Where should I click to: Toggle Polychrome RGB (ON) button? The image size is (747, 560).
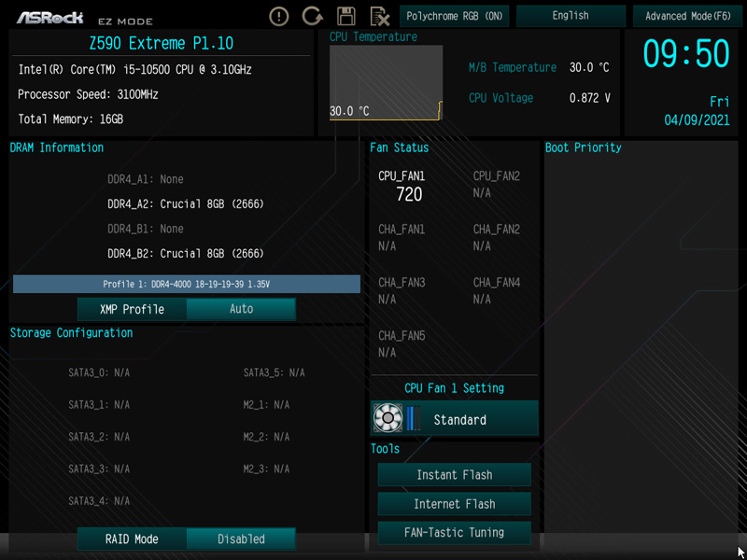click(x=455, y=16)
